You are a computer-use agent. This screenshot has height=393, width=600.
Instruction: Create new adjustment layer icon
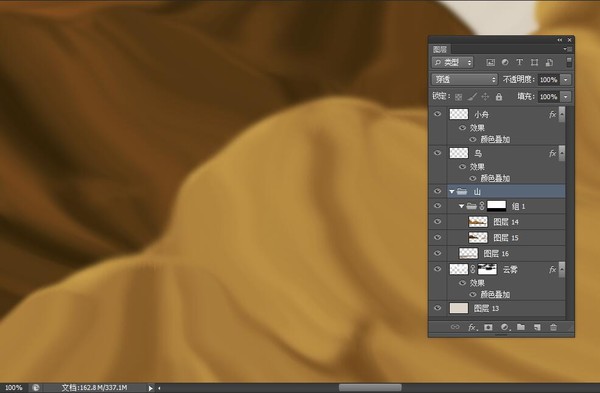pyautogui.click(x=505, y=327)
